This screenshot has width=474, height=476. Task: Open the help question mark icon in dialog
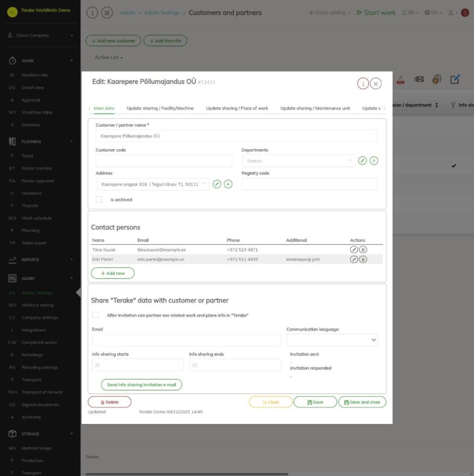(363, 84)
